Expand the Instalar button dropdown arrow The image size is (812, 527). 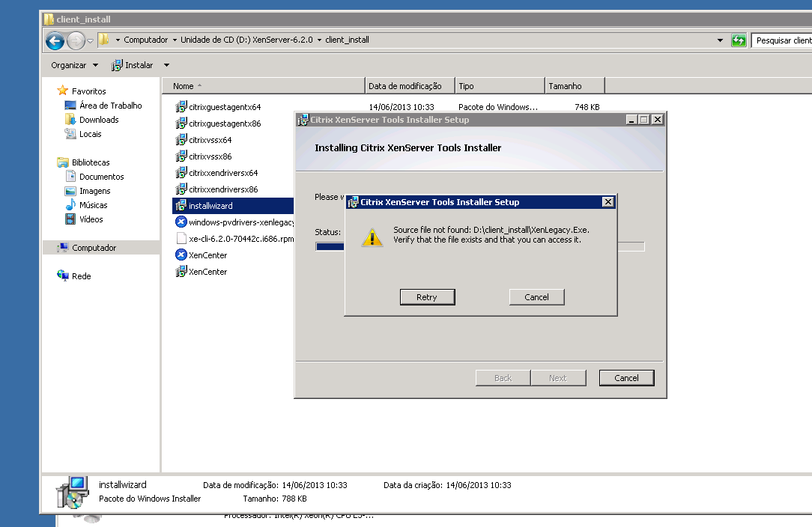click(x=166, y=65)
